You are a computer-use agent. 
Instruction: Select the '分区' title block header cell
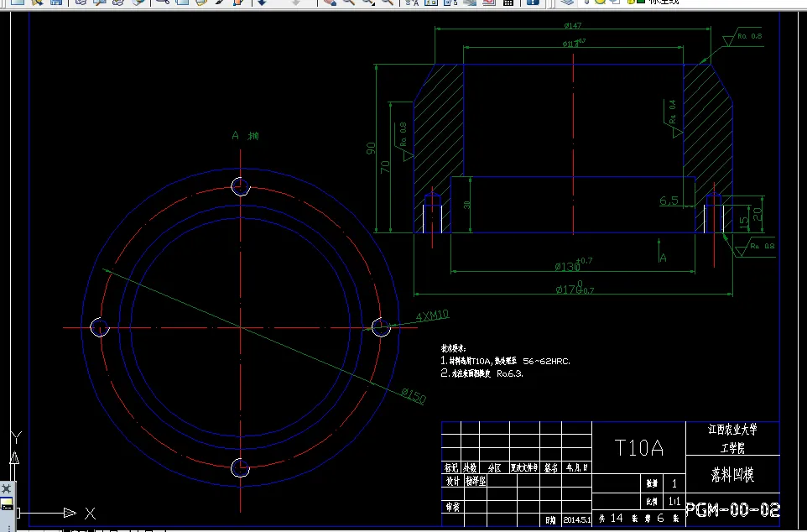[x=494, y=467]
